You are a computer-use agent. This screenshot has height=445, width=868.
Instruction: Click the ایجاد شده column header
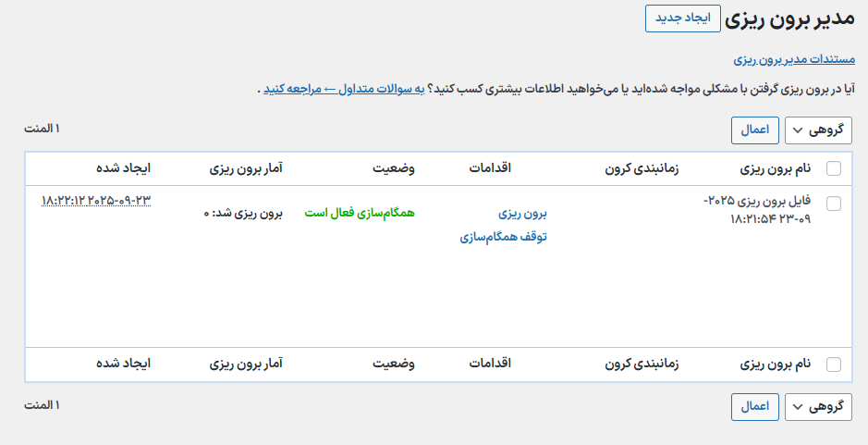coord(123,169)
